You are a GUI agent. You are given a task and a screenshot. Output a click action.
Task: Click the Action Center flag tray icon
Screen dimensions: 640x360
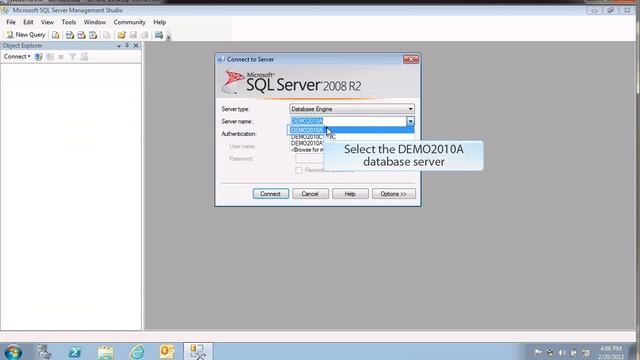coord(538,352)
